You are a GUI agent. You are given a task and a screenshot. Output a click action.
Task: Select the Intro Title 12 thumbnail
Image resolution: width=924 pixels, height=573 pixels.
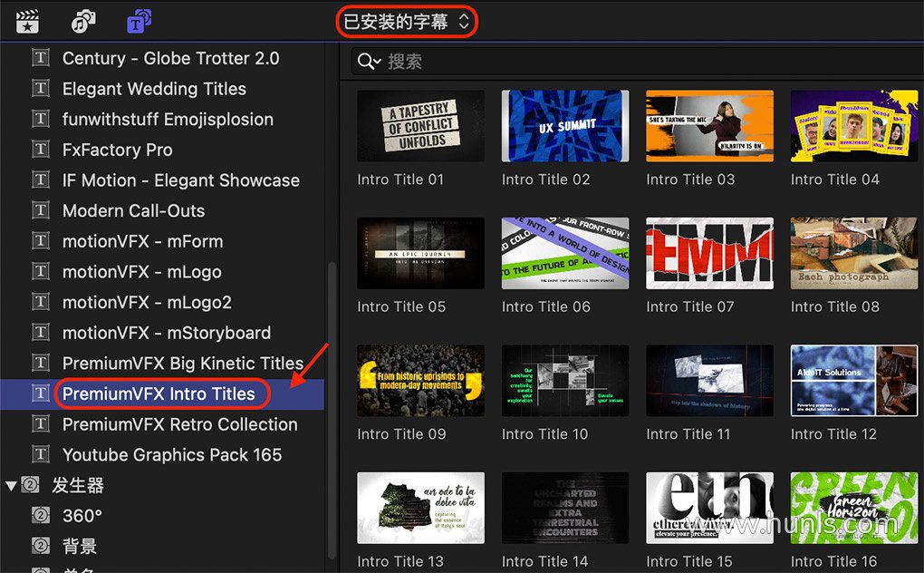(x=854, y=380)
